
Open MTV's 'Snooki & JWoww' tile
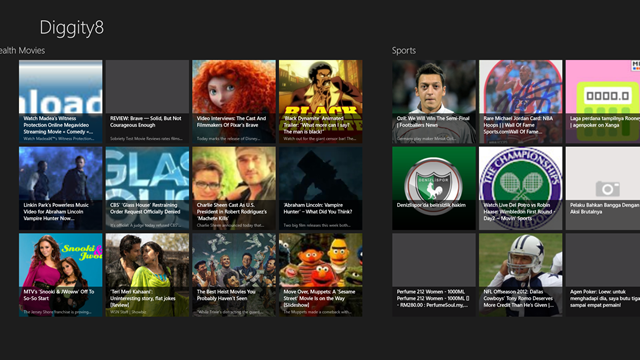[60, 275]
